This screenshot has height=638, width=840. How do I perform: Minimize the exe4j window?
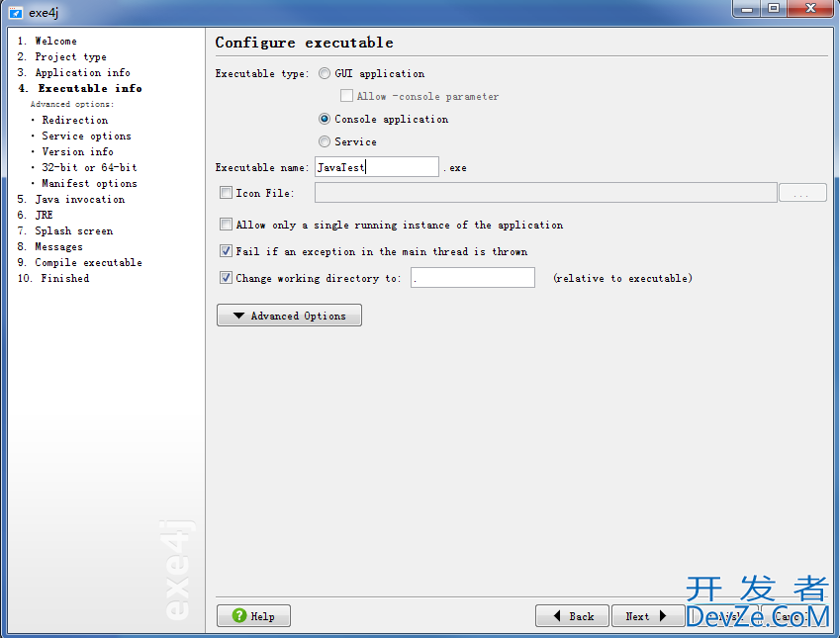747,9
